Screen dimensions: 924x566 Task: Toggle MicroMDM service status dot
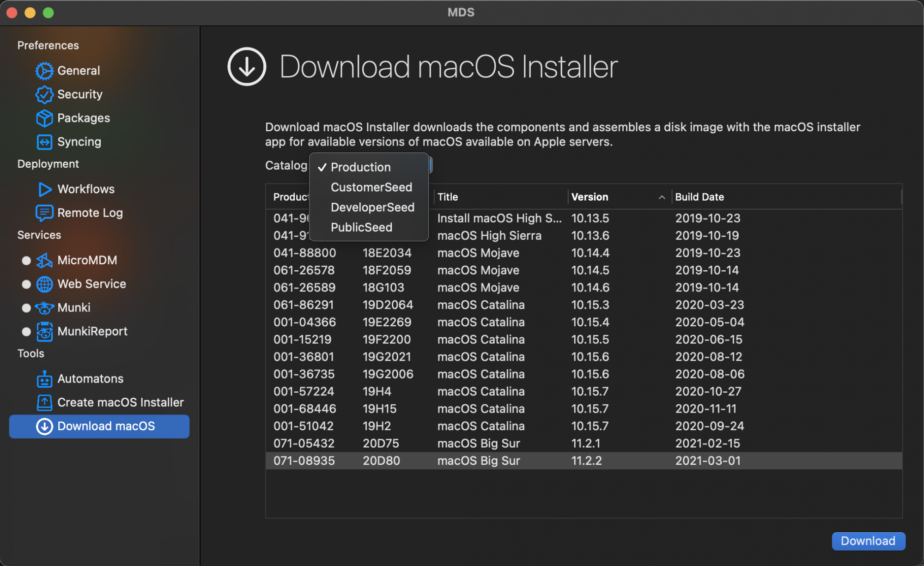click(x=26, y=261)
